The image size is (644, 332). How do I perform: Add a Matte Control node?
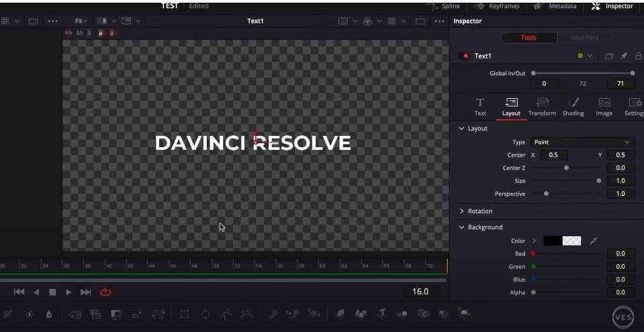[x=117, y=315]
